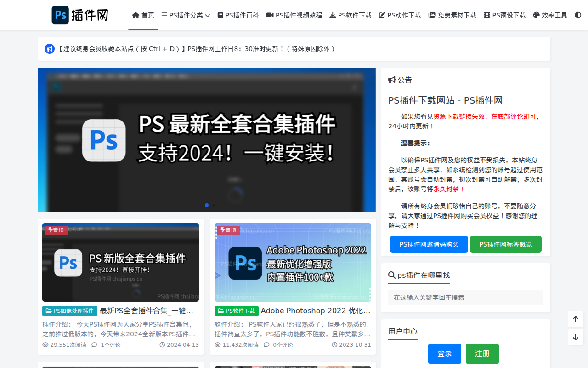Open the 免费素材下载 menu item
The height and width of the screenshot is (368, 588).
(x=452, y=15)
